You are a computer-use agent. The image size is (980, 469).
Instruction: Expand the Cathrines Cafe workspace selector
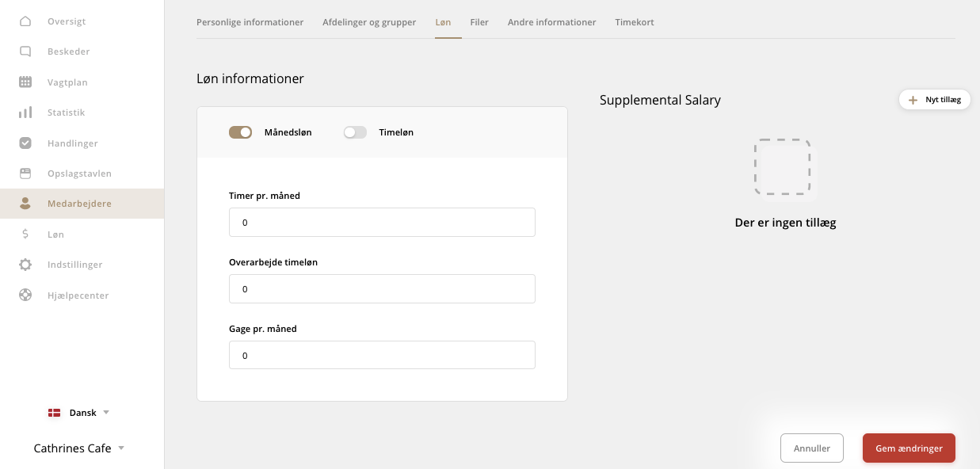click(79, 448)
